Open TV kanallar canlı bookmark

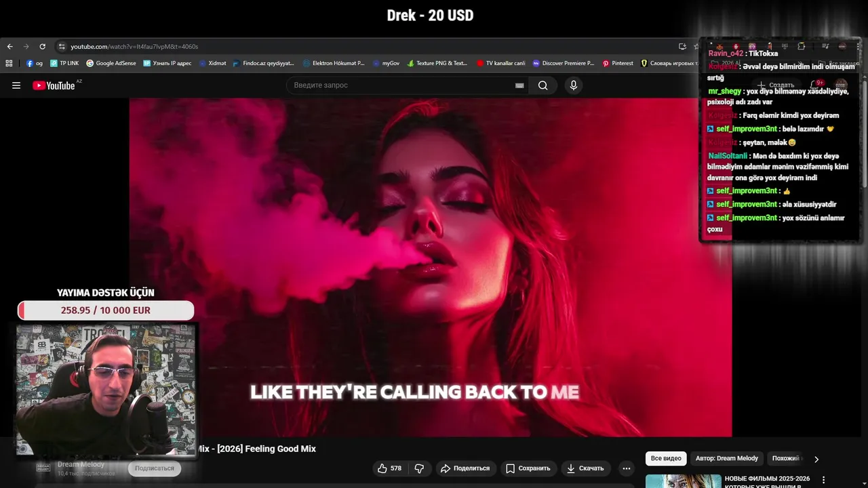(x=500, y=63)
